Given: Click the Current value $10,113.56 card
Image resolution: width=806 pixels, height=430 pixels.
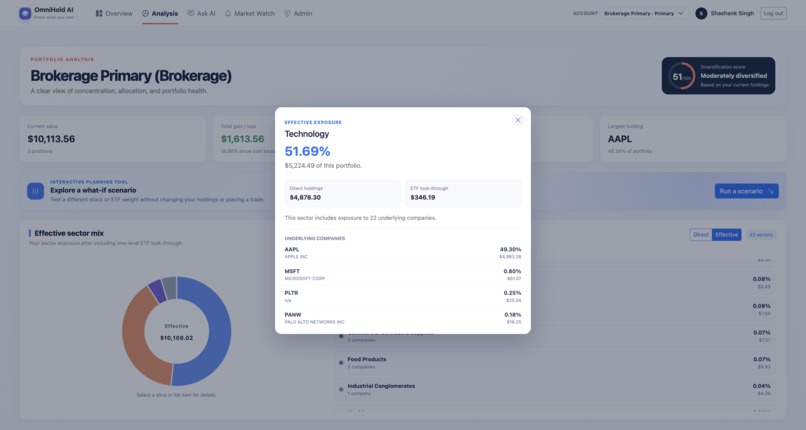Looking at the screenshot, I should click(113, 139).
